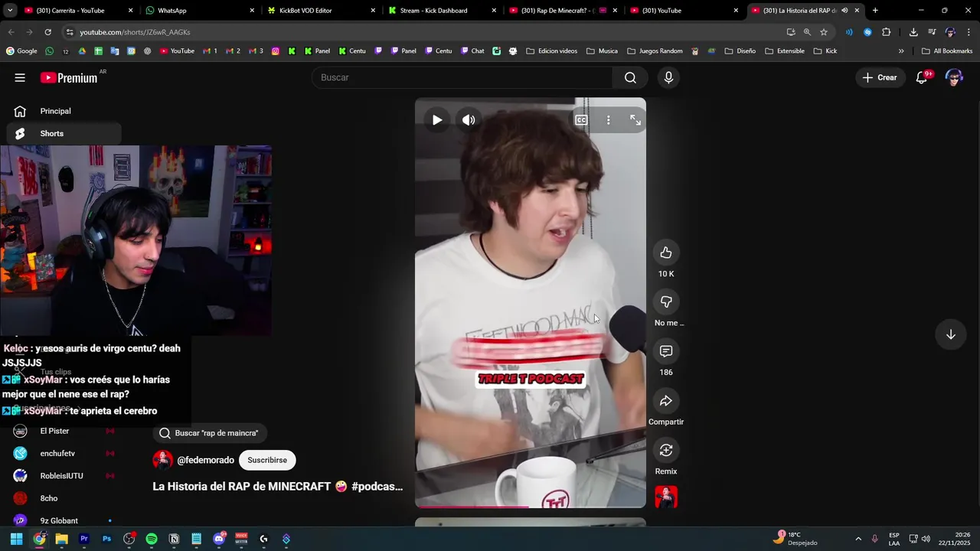This screenshot has height=551, width=980.
Task: Open the Short's sound source thumbnail
Action: click(666, 497)
